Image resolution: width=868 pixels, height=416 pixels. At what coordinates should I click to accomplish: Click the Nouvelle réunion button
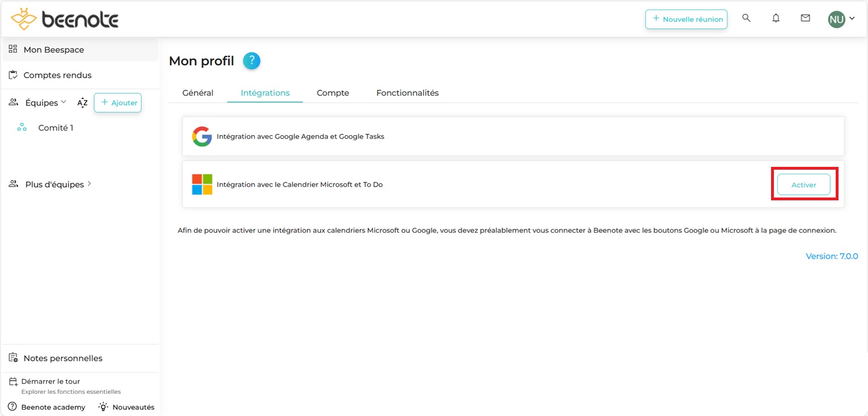tap(686, 19)
